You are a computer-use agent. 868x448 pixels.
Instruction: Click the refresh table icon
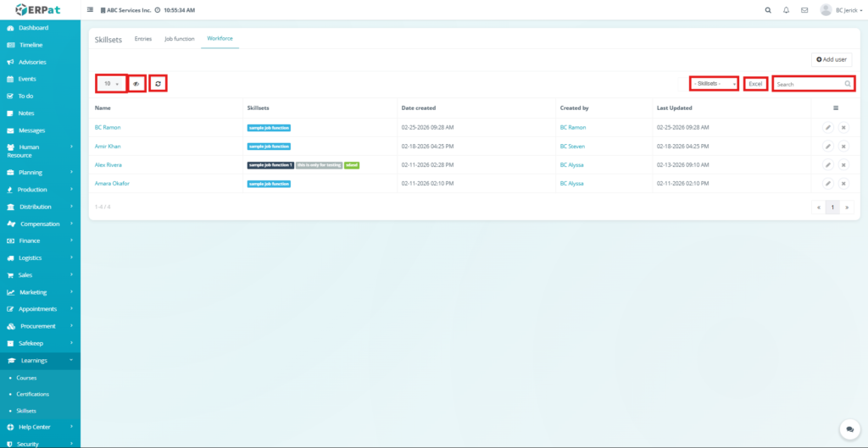[x=158, y=84]
